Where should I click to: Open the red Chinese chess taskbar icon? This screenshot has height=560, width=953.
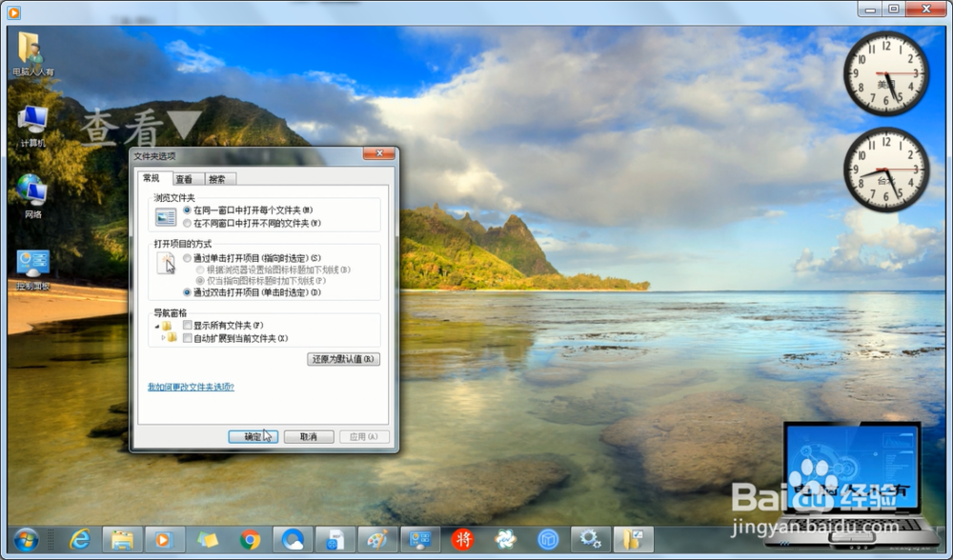point(462,539)
